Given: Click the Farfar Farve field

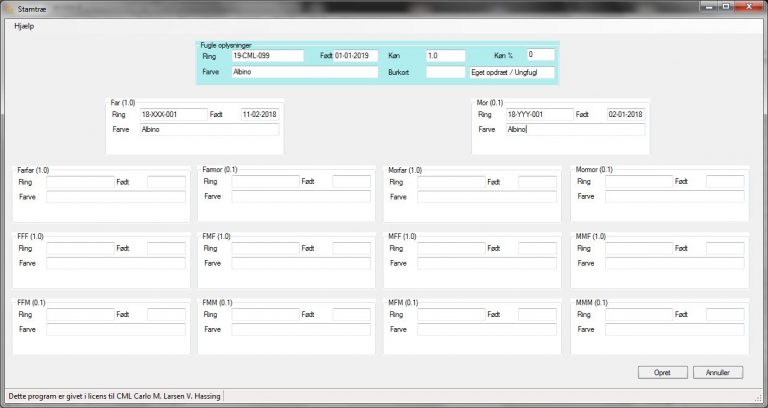Looking at the screenshot, I should [x=116, y=197].
